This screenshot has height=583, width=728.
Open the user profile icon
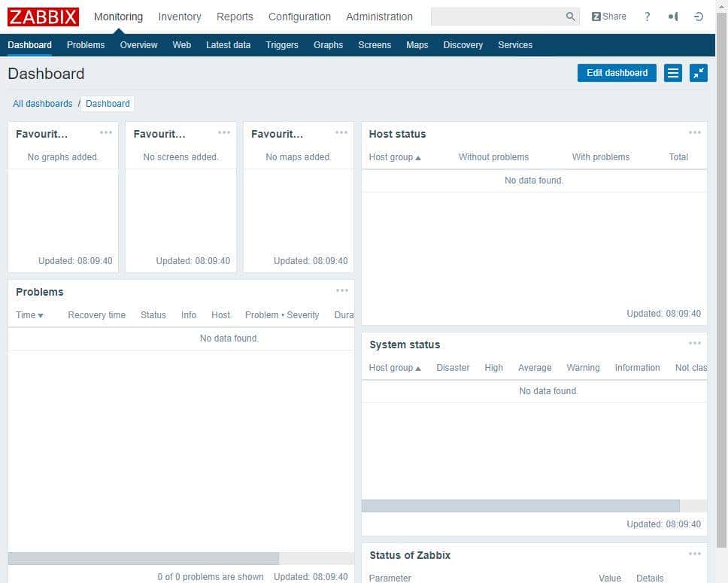click(672, 17)
